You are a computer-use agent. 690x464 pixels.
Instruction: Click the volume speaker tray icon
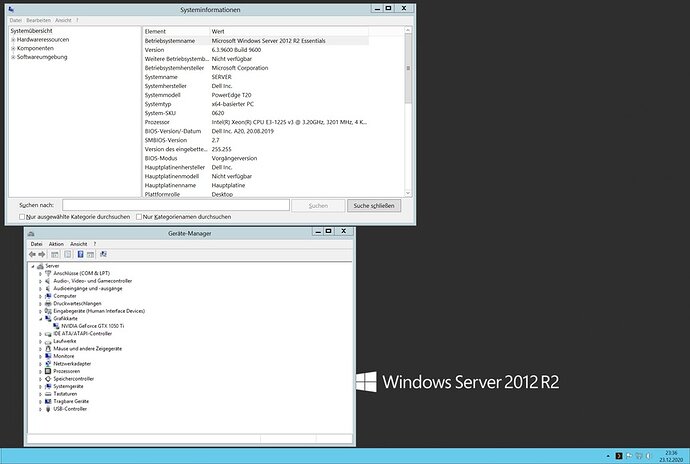(x=648, y=456)
